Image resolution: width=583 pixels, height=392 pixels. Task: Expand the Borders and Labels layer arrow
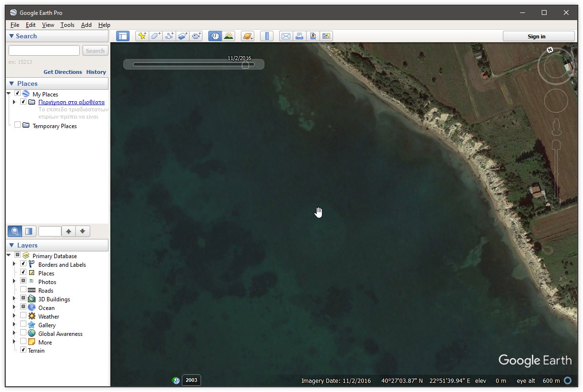click(x=14, y=264)
